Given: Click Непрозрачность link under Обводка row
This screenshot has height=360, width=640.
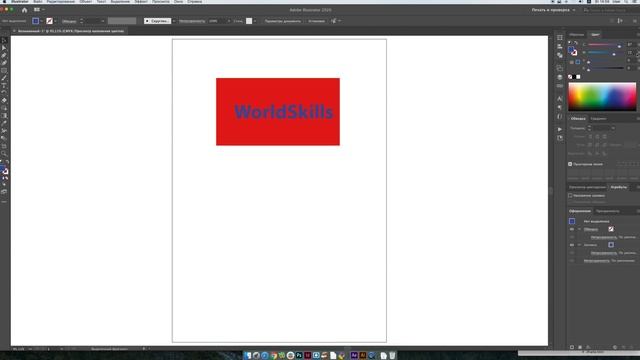Looking at the screenshot, I should click(x=604, y=237).
